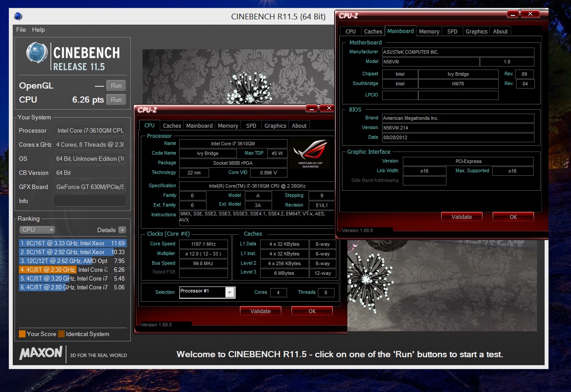Click OK in the front CPU-Z window
571x392 pixels.
pos(312,311)
